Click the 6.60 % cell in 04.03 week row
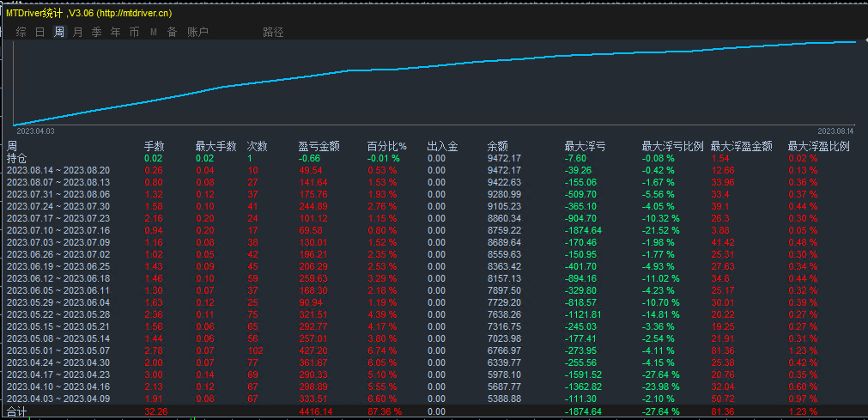The height and width of the screenshot is (420, 868). click(x=382, y=398)
